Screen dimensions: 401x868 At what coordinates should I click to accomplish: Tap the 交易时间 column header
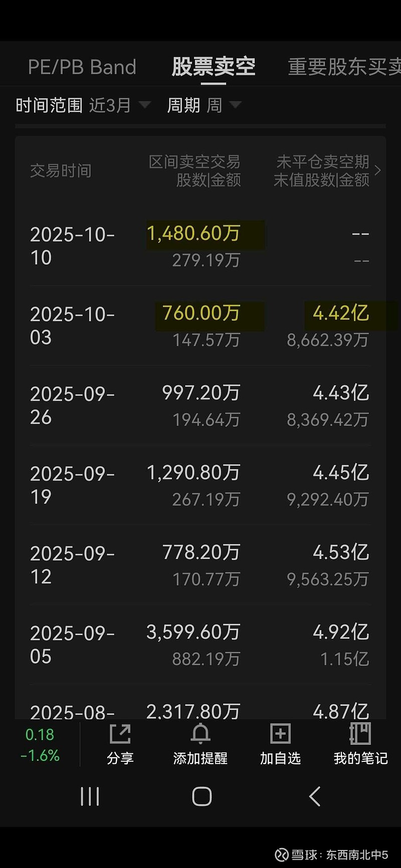tap(61, 171)
